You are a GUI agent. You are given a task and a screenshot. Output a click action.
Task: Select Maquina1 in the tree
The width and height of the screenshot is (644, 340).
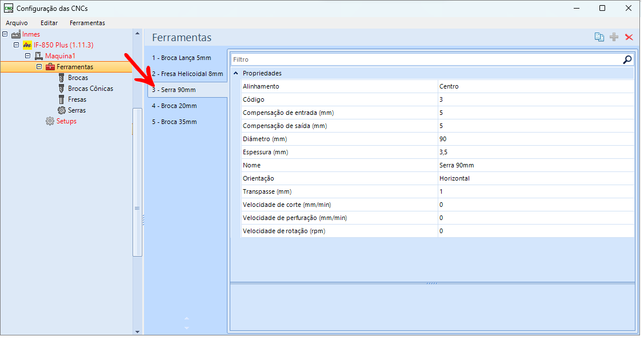coord(61,56)
